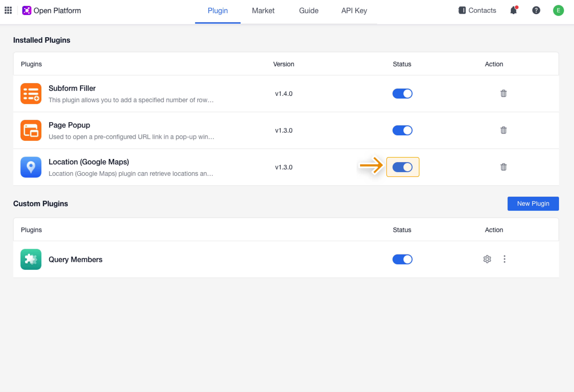Screen dimensions: 574x392
Task: Open more options menu for Query Members
Action: click(504, 259)
